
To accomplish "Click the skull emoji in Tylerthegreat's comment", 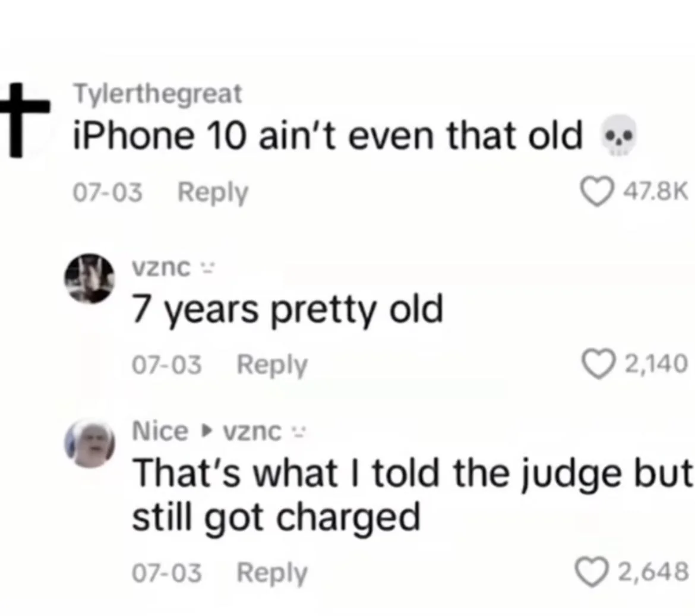I will click(x=618, y=135).
